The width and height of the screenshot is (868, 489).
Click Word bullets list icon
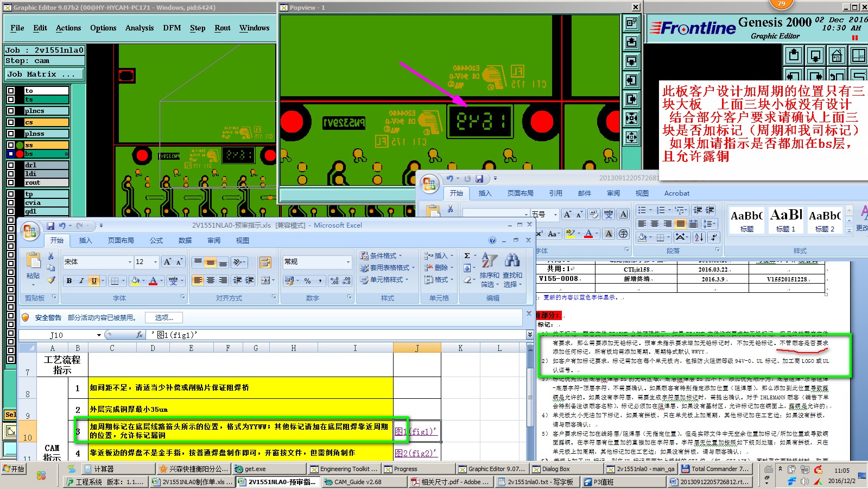[x=642, y=210]
